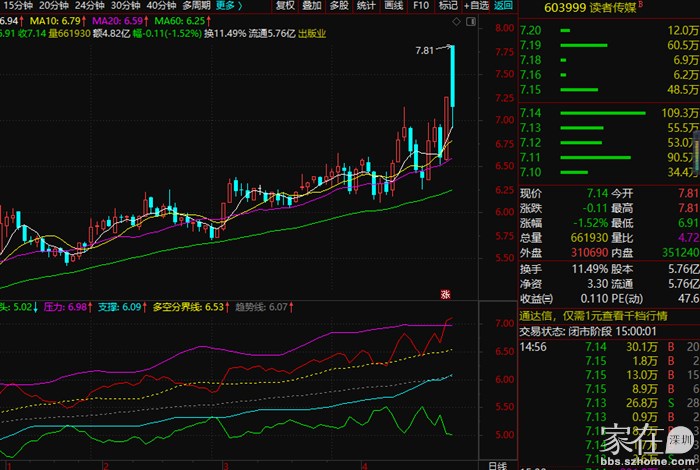Toggle 叠加 overlay mode
Screen dimensions: 700x470
[312, 5]
